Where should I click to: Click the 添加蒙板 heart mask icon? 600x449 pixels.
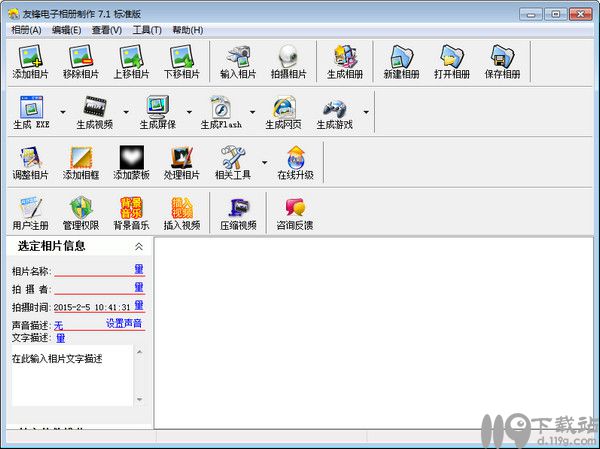[x=131, y=157]
